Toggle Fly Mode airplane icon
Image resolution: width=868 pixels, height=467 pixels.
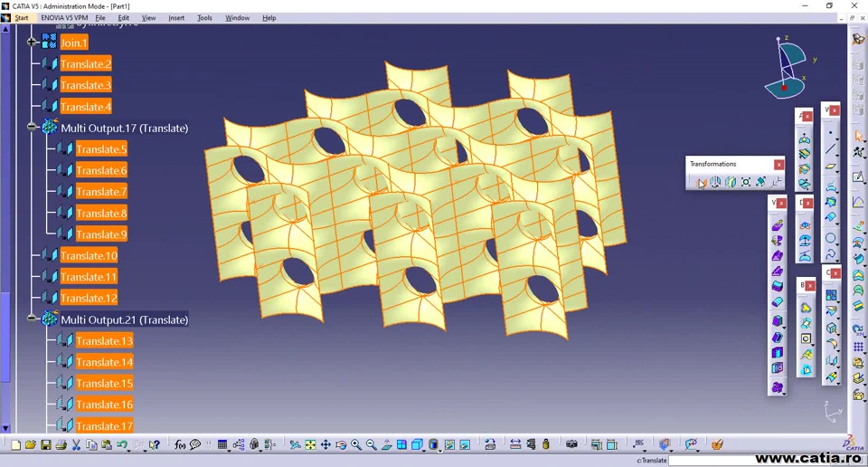(295, 444)
